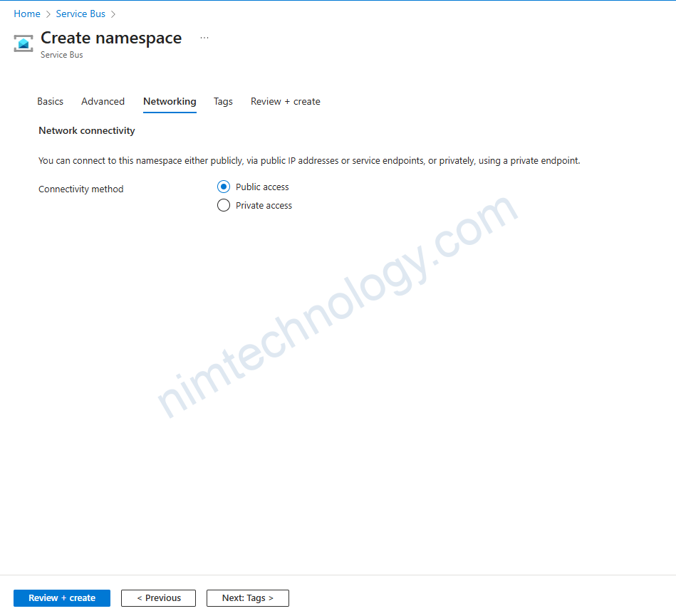This screenshot has width=676, height=616.
Task: Click the chevron after Home breadcrumb
Action: coord(48,14)
